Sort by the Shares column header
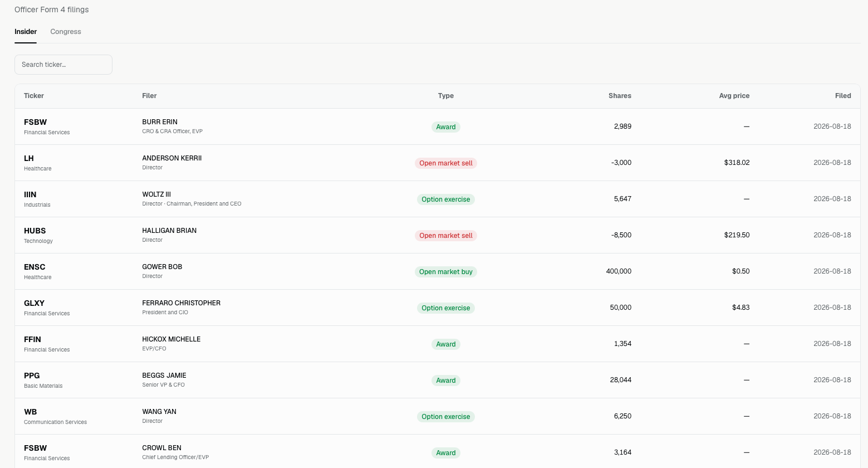868x468 pixels. [620, 96]
